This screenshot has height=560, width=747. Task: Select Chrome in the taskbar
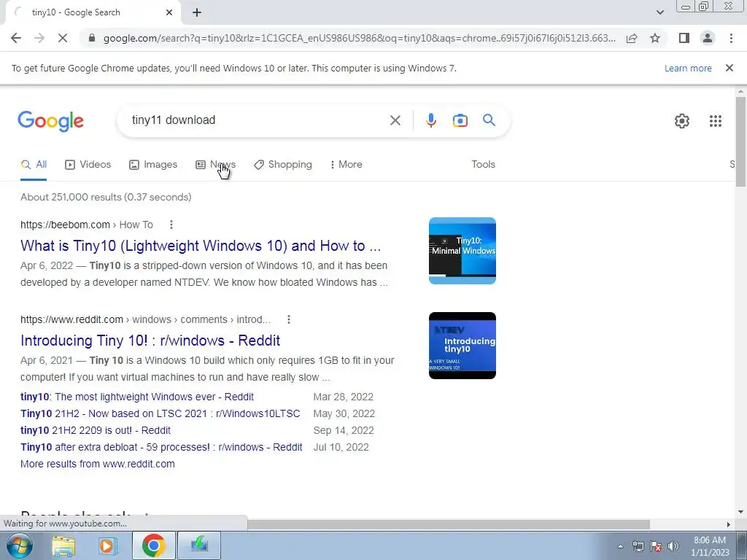[153, 545]
